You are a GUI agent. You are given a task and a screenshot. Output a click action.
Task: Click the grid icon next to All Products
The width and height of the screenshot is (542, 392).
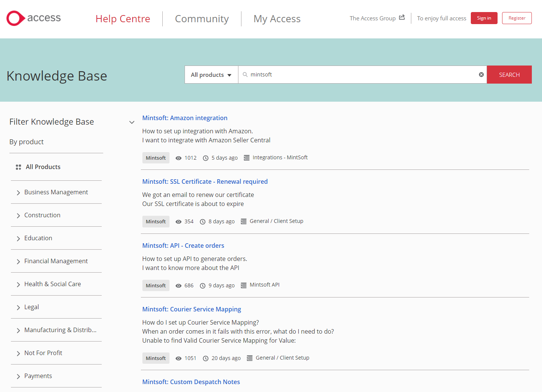tap(18, 167)
